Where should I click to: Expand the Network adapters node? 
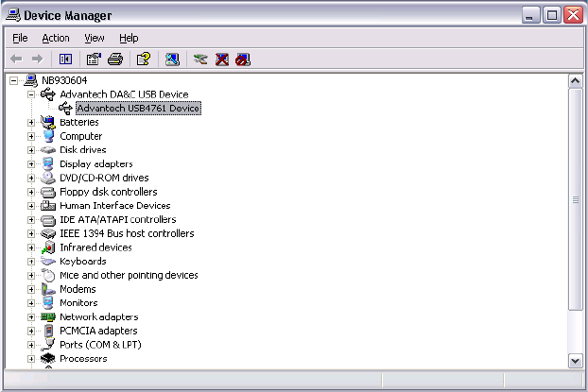click(31, 317)
